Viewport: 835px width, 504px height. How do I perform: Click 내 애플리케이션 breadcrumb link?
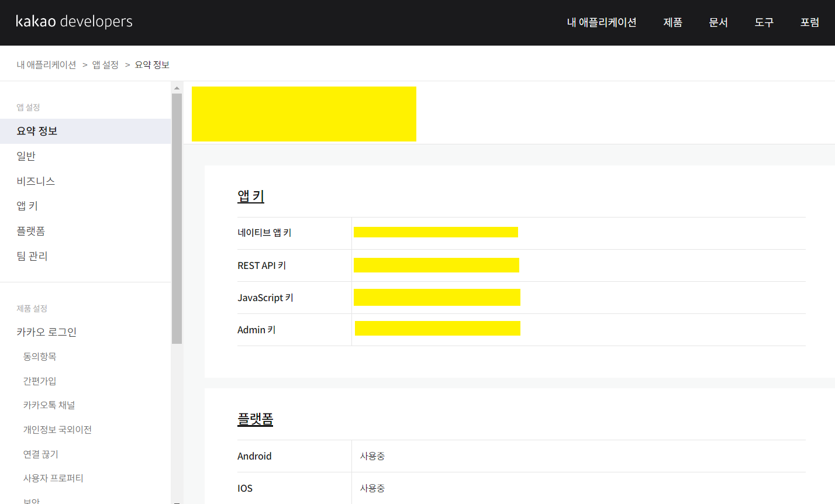pyautogui.click(x=46, y=65)
